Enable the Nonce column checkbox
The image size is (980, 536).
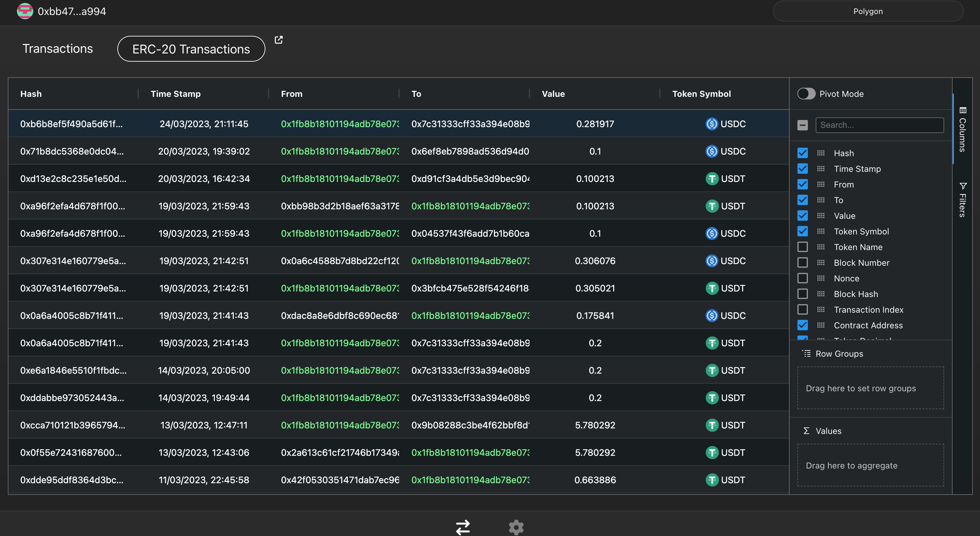[x=802, y=278]
